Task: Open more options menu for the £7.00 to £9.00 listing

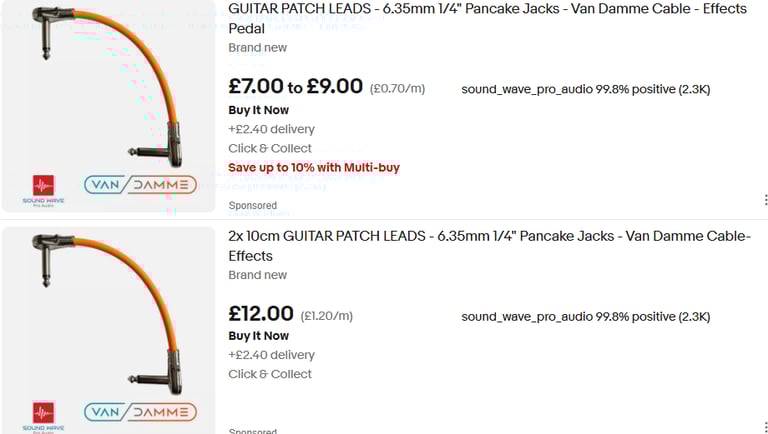Action: click(x=765, y=200)
